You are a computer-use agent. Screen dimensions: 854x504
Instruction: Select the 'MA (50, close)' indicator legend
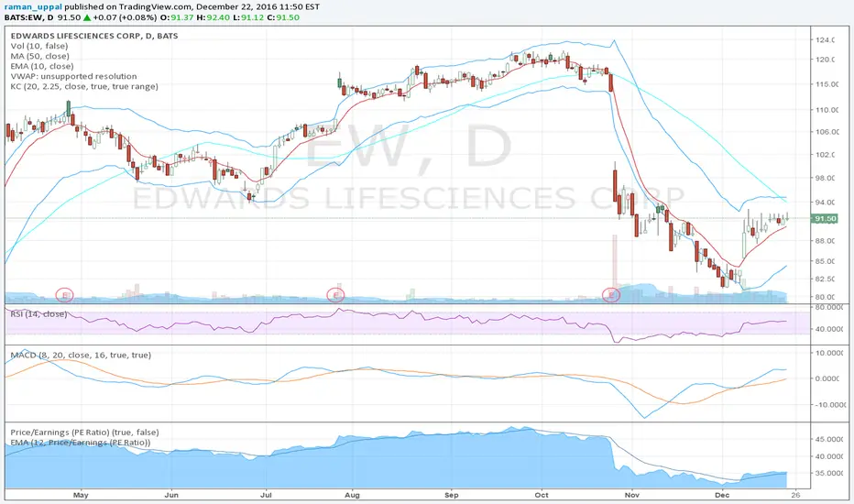[x=39, y=56]
